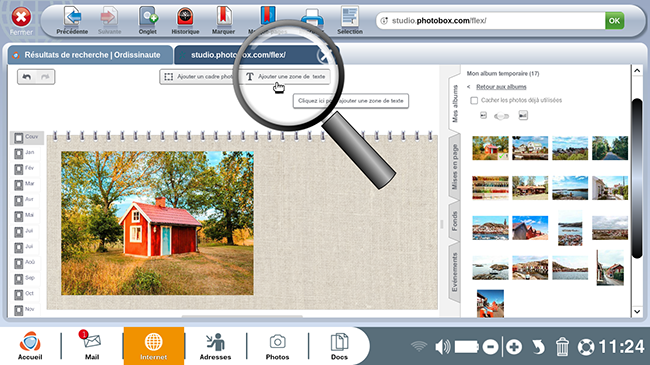The image size is (650, 365).
Task: Click Ajouter une zone de texte
Action: point(286,77)
